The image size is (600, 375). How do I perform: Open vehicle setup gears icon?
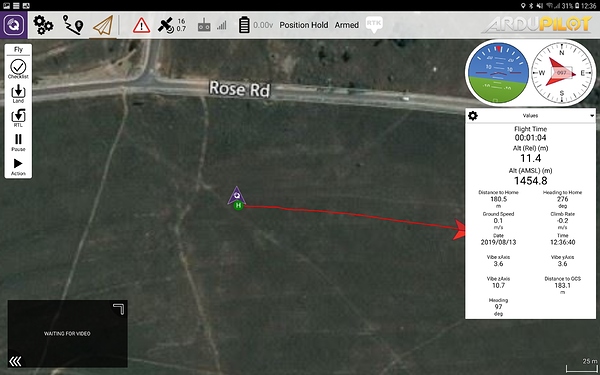[x=43, y=25]
